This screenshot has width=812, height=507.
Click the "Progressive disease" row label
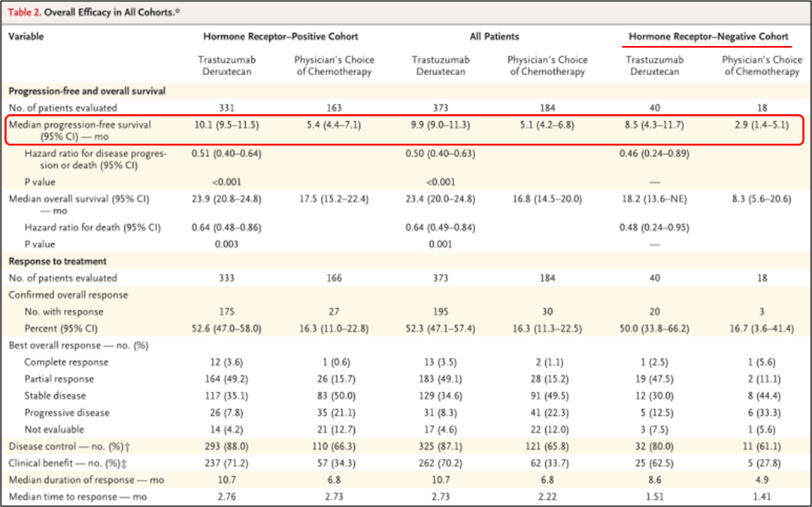(67, 413)
